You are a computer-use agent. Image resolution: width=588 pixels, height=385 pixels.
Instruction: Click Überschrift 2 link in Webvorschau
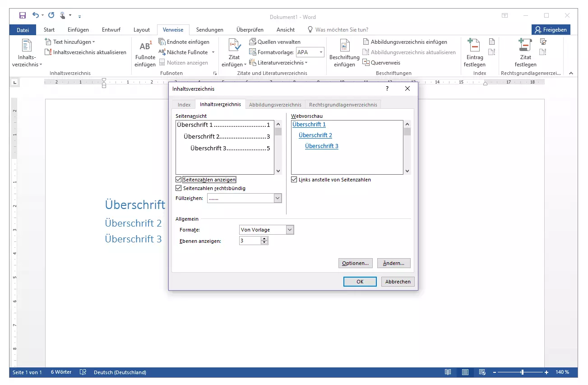(x=315, y=135)
